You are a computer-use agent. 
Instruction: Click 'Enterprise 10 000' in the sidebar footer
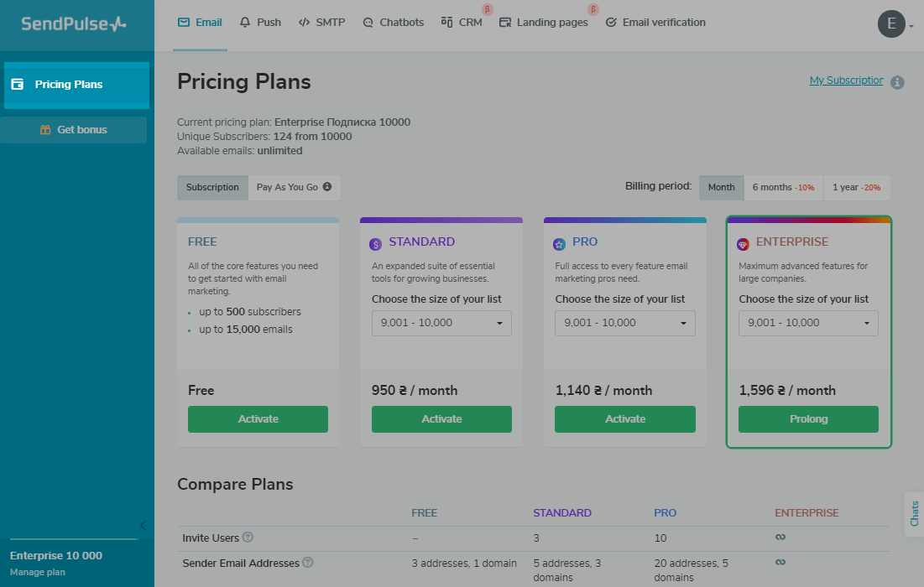pos(56,556)
